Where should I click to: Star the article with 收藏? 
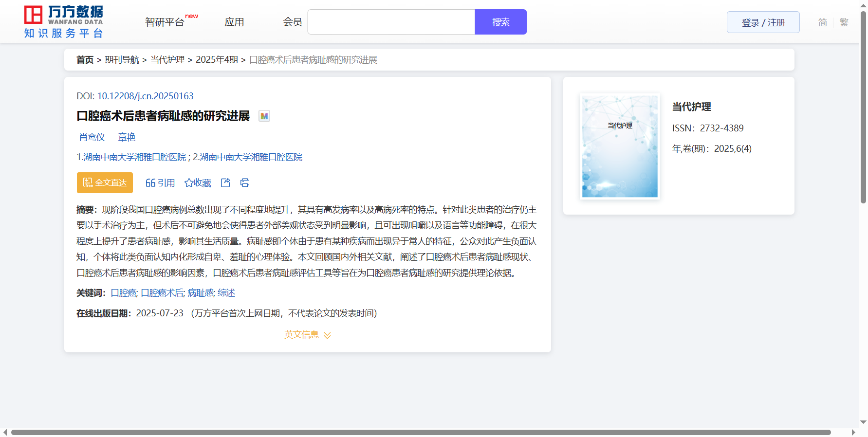point(198,183)
